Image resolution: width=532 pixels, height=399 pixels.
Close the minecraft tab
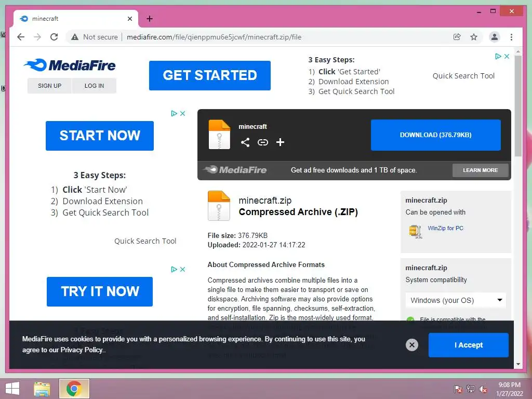pyautogui.click(x=130, y=19)
